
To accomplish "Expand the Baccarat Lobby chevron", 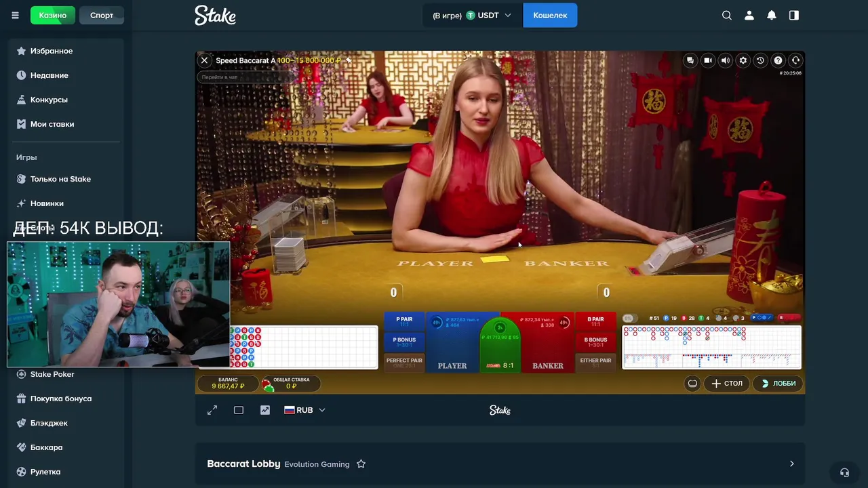I will [791, 464].
